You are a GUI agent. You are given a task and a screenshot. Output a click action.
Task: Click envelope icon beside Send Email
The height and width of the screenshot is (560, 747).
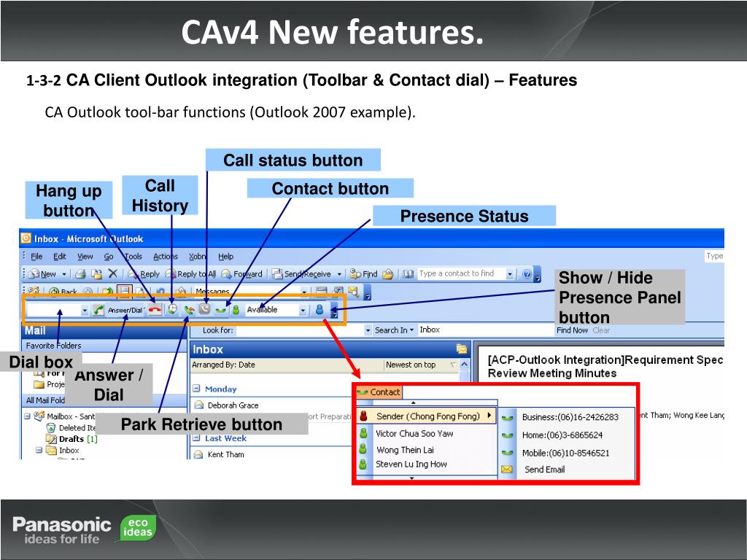pyautogui.click(x=507, y=470)
